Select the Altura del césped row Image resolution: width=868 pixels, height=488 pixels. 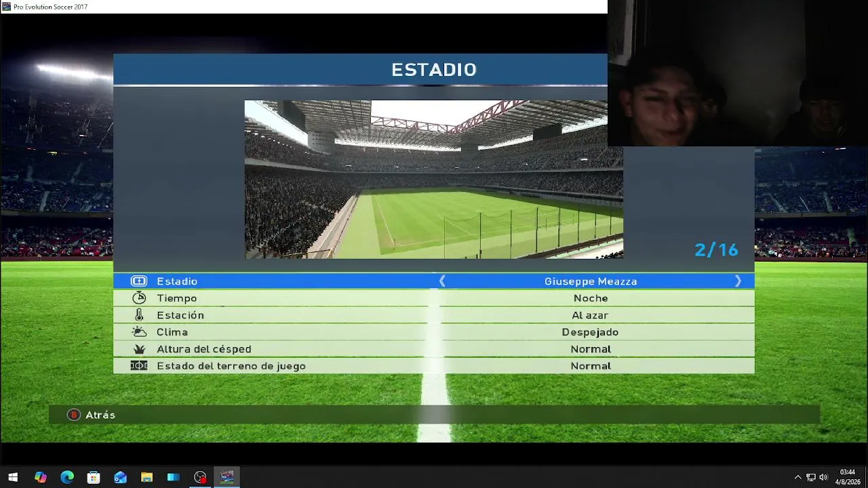(x=434, y=349)
